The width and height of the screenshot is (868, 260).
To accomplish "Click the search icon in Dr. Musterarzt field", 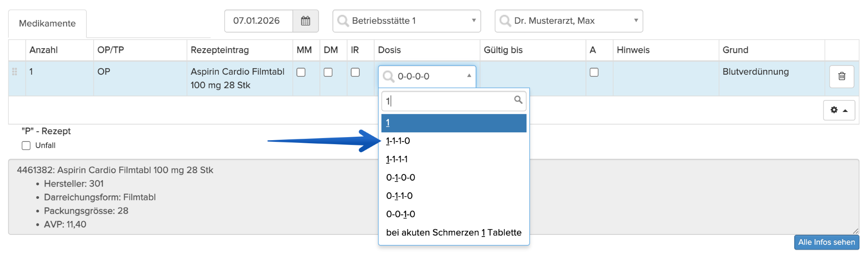I will coord(505,21).
